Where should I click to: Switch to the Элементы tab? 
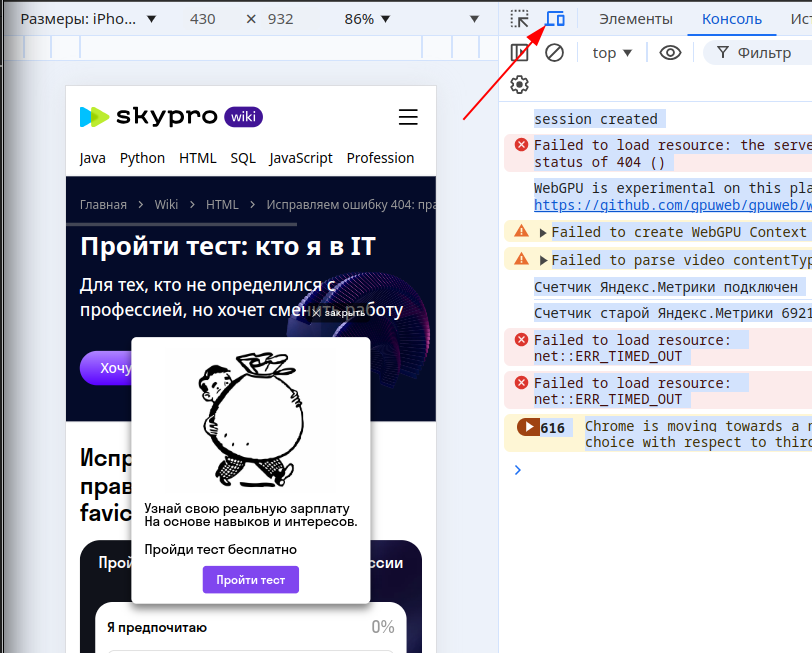click(636, 19)
